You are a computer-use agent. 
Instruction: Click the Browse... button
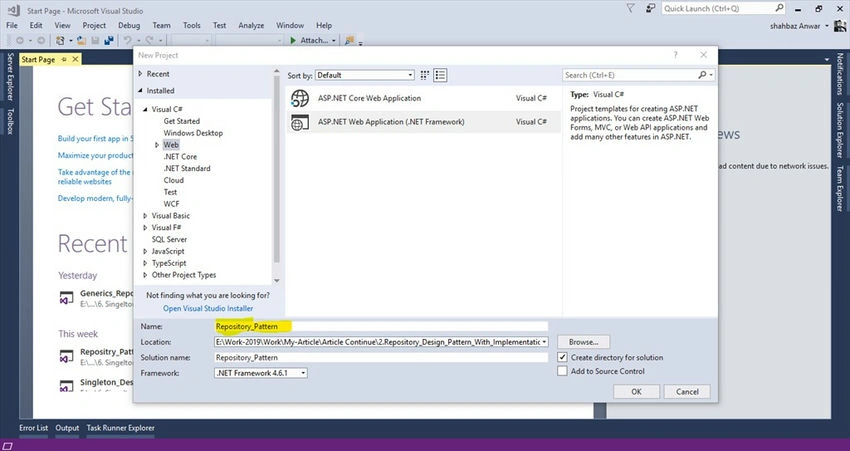(x=583, y=342)
